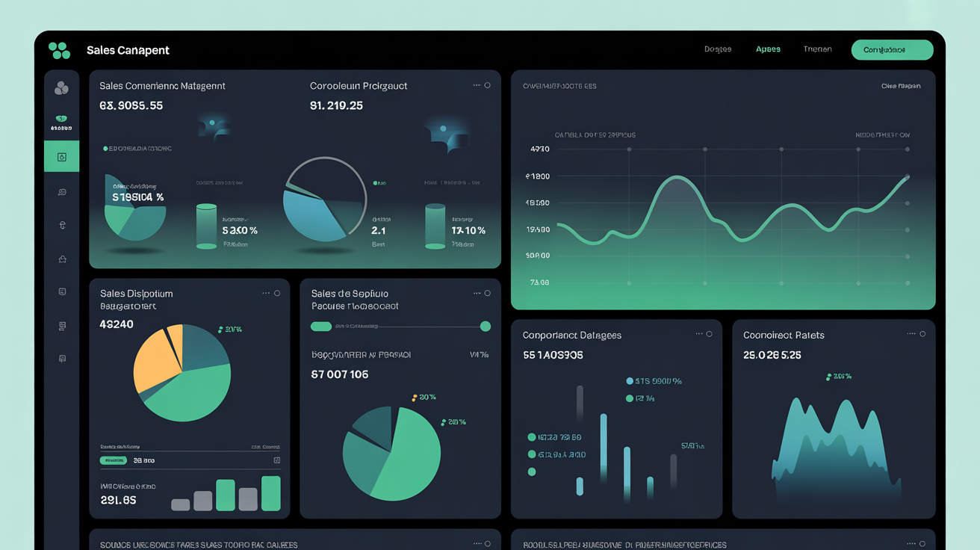This screenshot has width=980, height=550.
Task: Toggle the circle on Corooleuin Prolgauct card
Action: coord(488,85)
